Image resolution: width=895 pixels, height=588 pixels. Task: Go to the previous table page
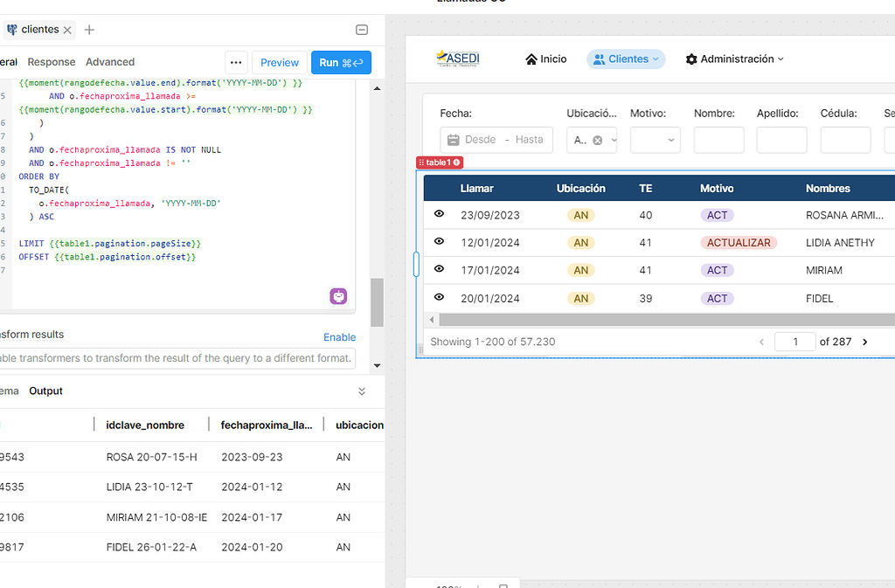tap(761, 342)
